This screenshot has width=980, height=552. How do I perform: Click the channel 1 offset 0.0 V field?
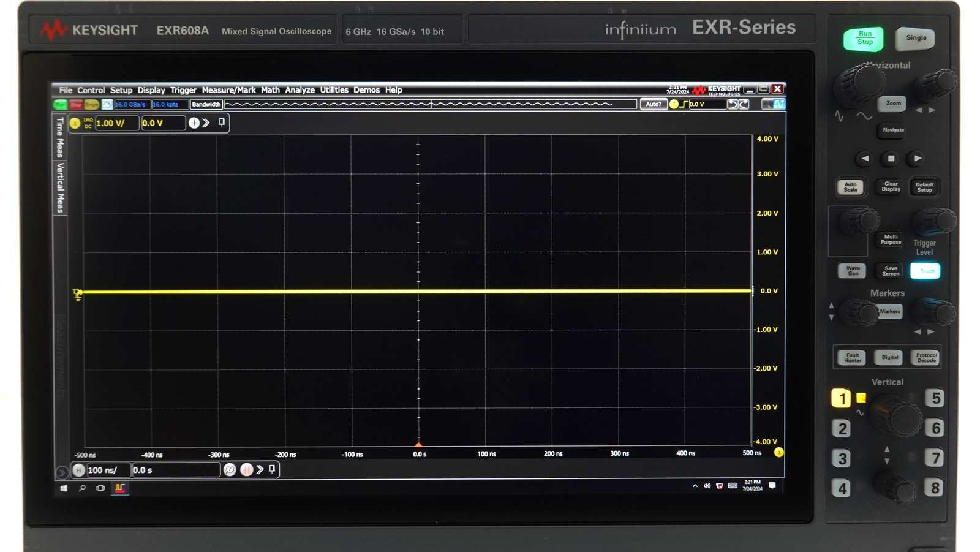point(163,123)
